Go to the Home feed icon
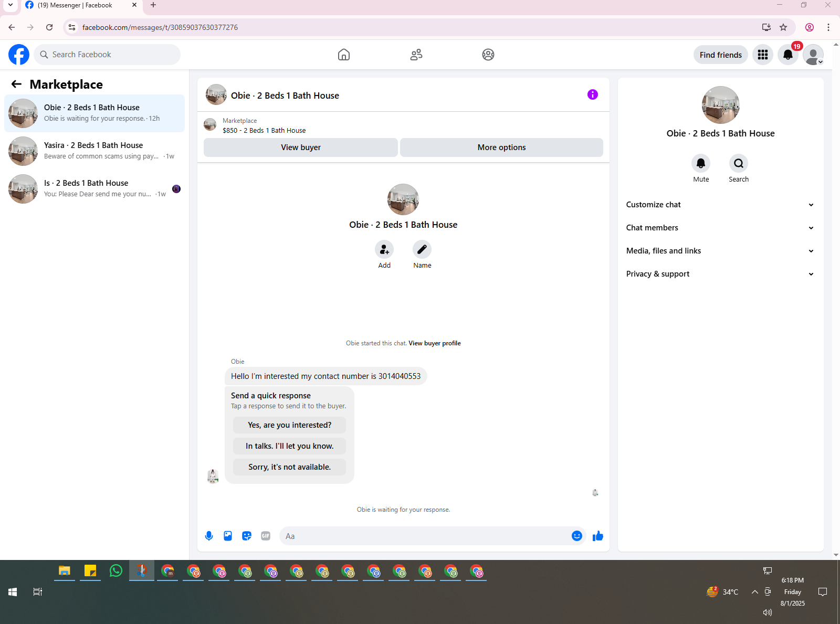 coord(344,55)
